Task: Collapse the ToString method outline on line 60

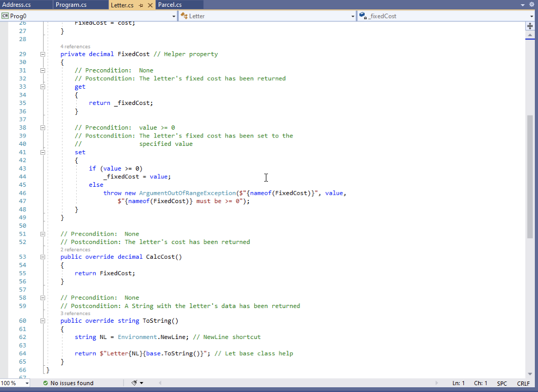Action: point(43,321)
